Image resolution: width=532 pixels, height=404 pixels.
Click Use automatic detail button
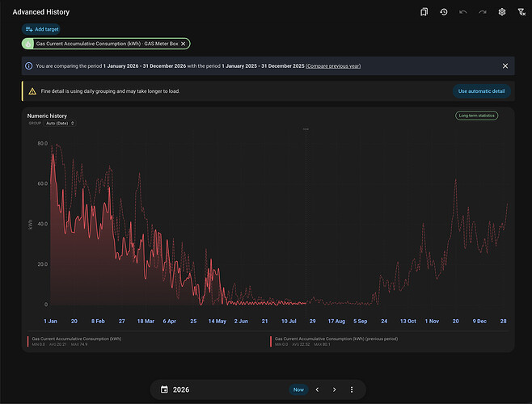[481, 91]
